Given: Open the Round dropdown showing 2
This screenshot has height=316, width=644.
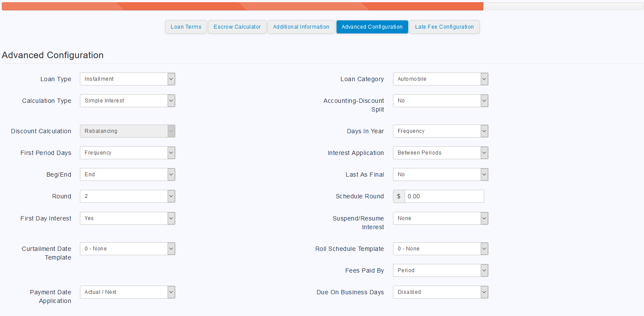Looking at the screenshot, I should pos(128,196).
